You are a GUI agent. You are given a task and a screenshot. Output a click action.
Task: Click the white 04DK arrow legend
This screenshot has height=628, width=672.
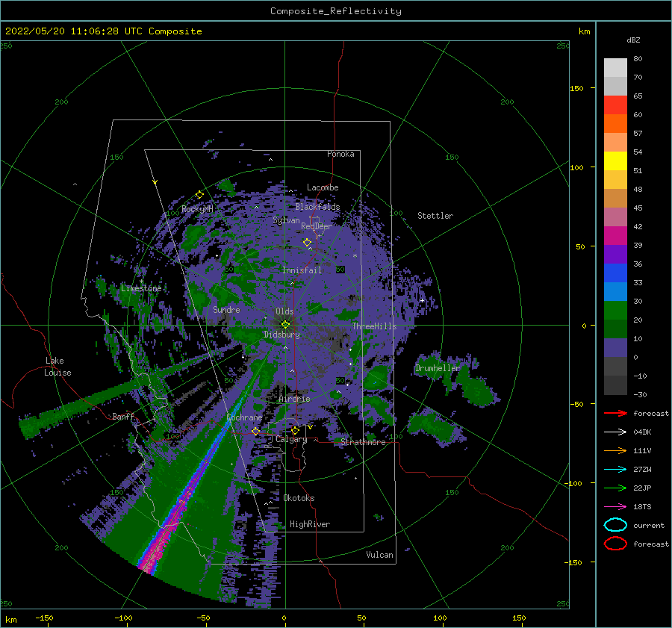point(615,432)
